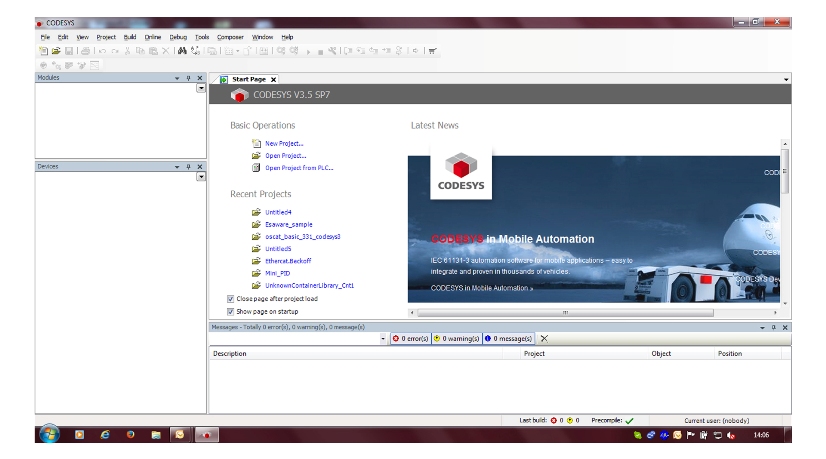Viewport: 826px width, 459px height.
Task: Open recent project Esaware_sample
Action: coord(289,224)
